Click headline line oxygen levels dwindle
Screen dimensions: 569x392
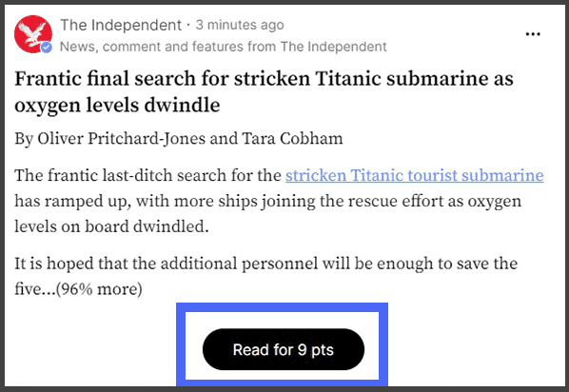pos(117,106)
